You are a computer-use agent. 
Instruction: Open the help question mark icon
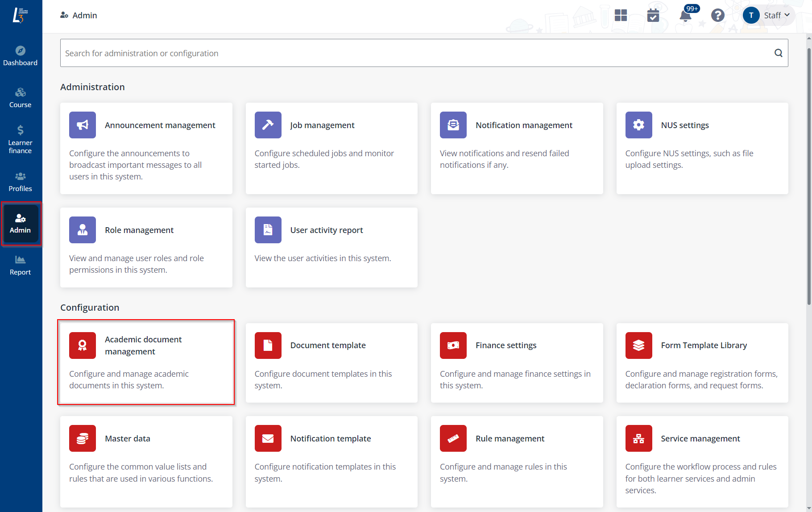(717, 16)
